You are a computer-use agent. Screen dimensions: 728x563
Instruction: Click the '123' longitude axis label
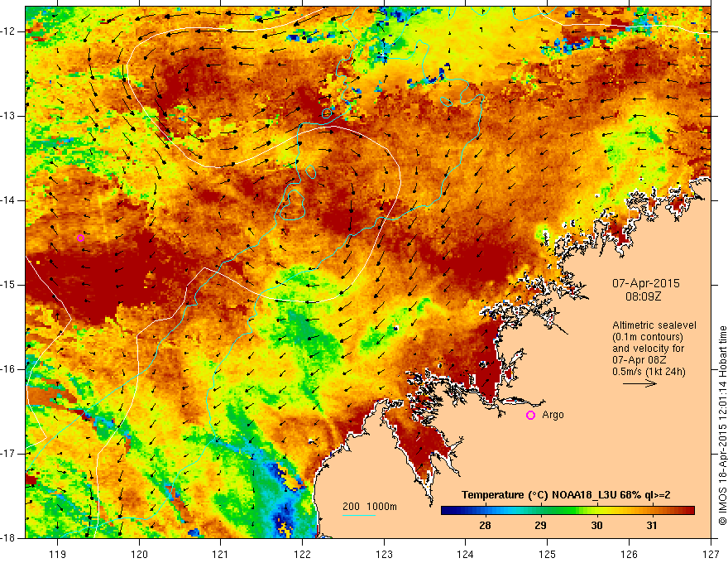click(384, 554)
